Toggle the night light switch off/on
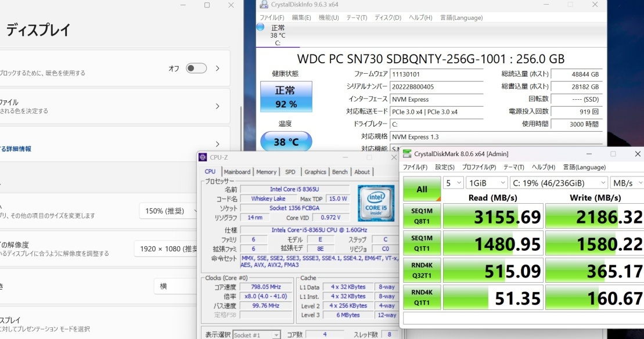 (x=196, y=68)
